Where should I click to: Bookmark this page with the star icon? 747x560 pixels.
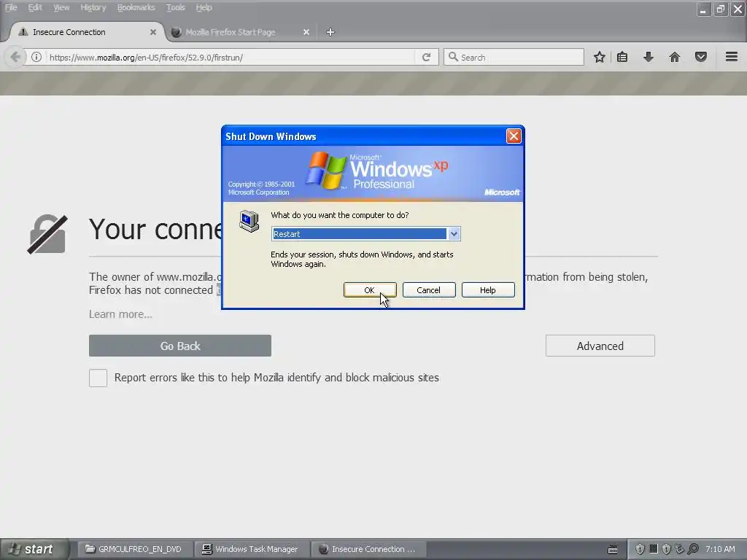(600, 57)
